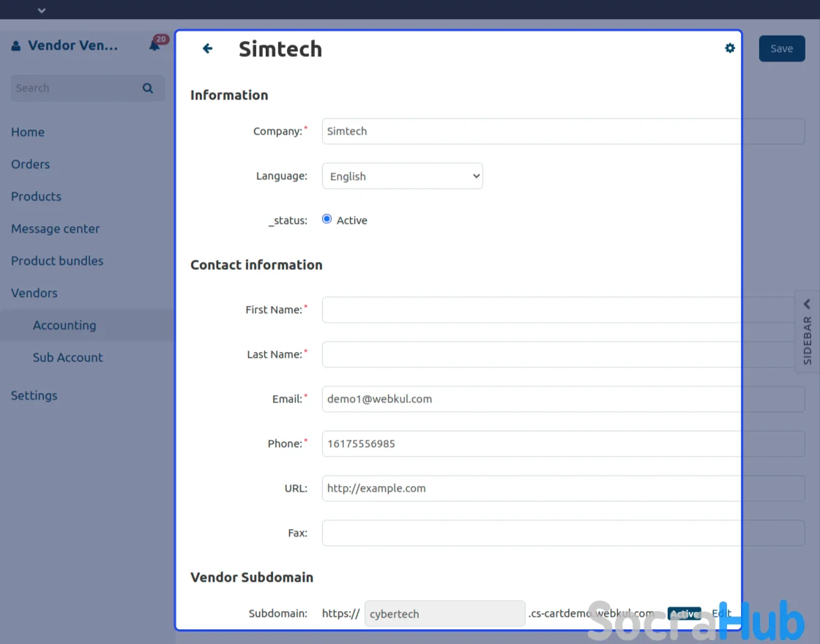Viewport: 820px width, 644px height.
Task: Click the Active subdomain status badge
Action: coord(684,614)
